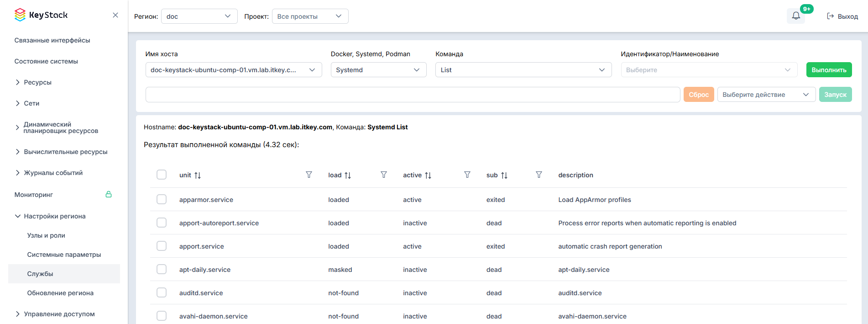Viewport: 868px width, 324px height.
Task: Click the automatic crash report generation description
Action: click(610, 246)
